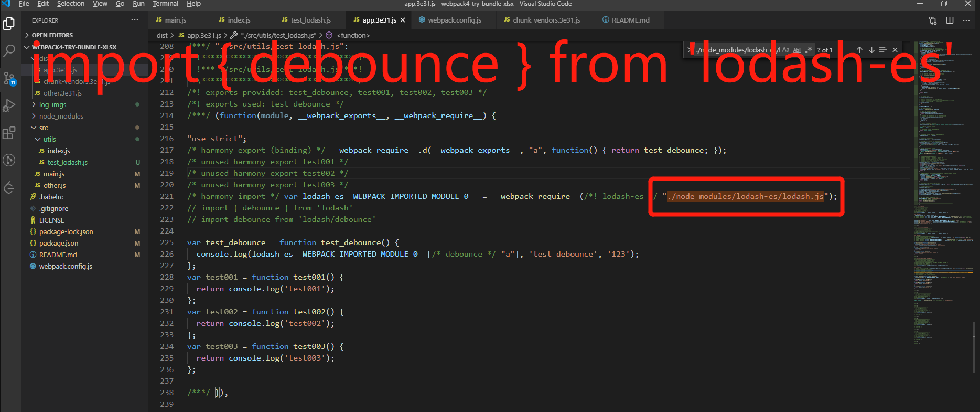Viewport: 980px width, 412px height.
Task: Open the View menu
Action: coord(100,4)
